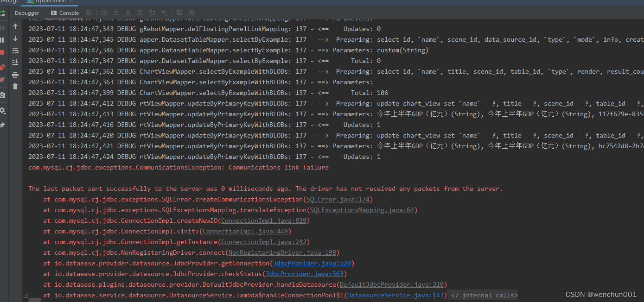Show execution point icon
644x302 pixels.
[89, 13]
